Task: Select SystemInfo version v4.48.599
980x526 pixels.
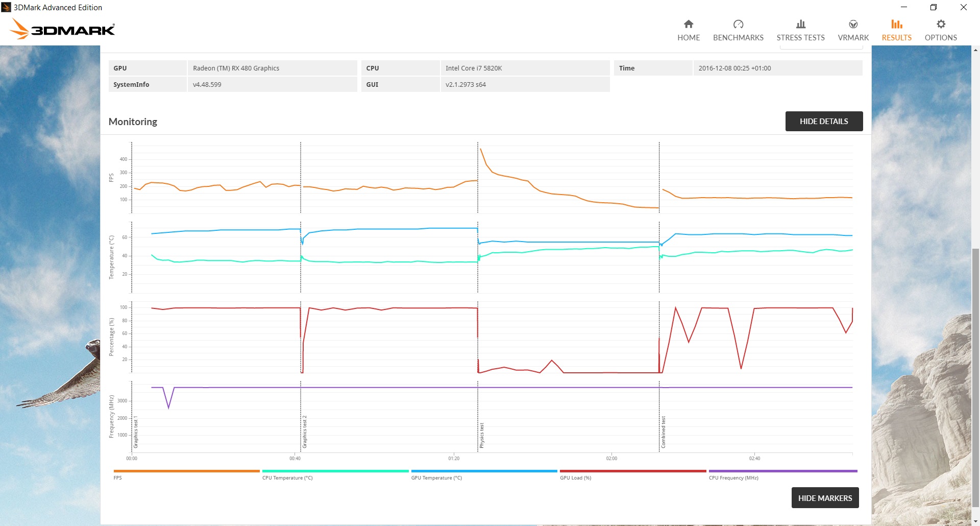Action: coord(207,84)
